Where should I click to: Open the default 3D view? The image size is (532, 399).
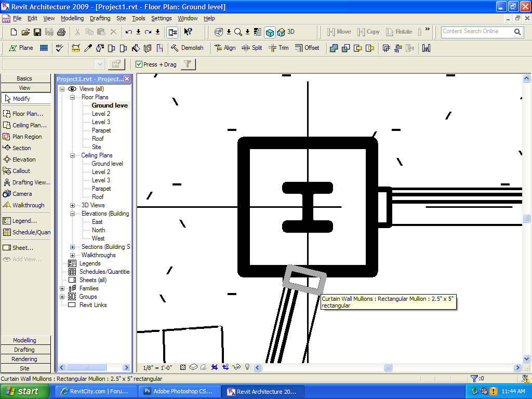point(286,32)
